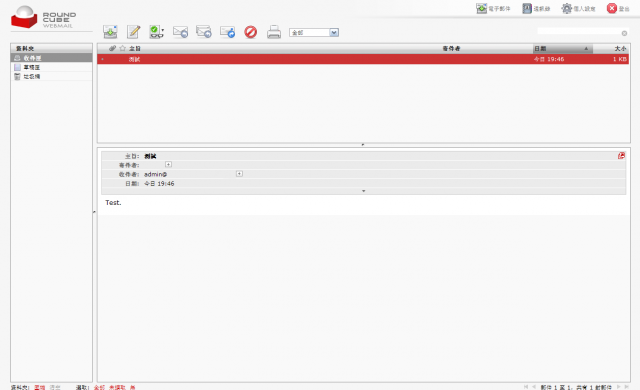Screen dimensions: 640x390
Task: Compose a new message with pencil icon
Action: pyautogui.click(x=133, y=32)
